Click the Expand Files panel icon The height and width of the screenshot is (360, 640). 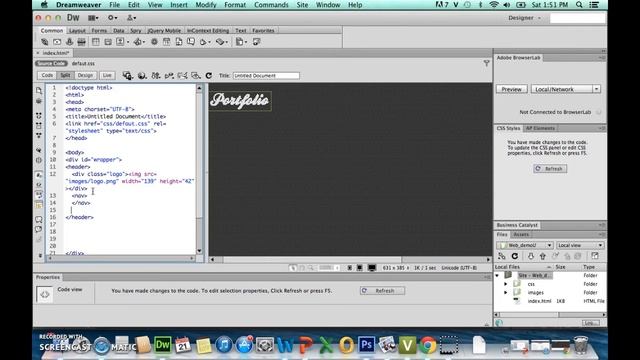pyautogui.click(x=595, y=256)
